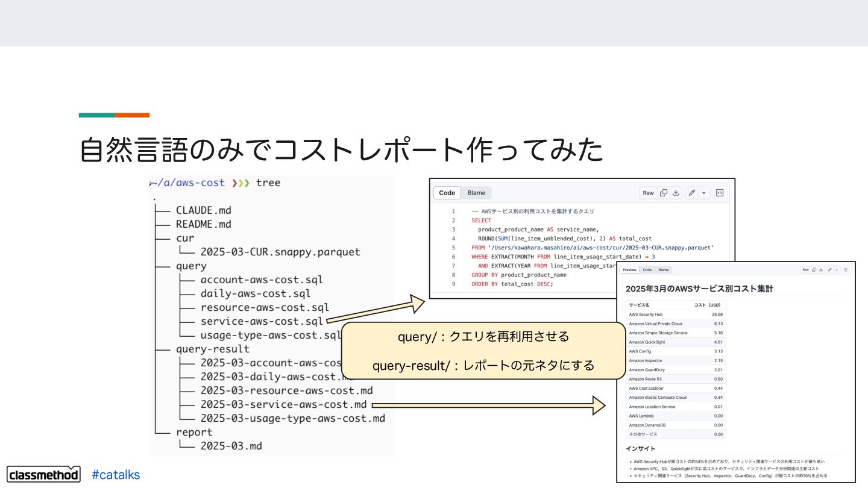Click Amazon QuickSight table row

tap(676, 342)
